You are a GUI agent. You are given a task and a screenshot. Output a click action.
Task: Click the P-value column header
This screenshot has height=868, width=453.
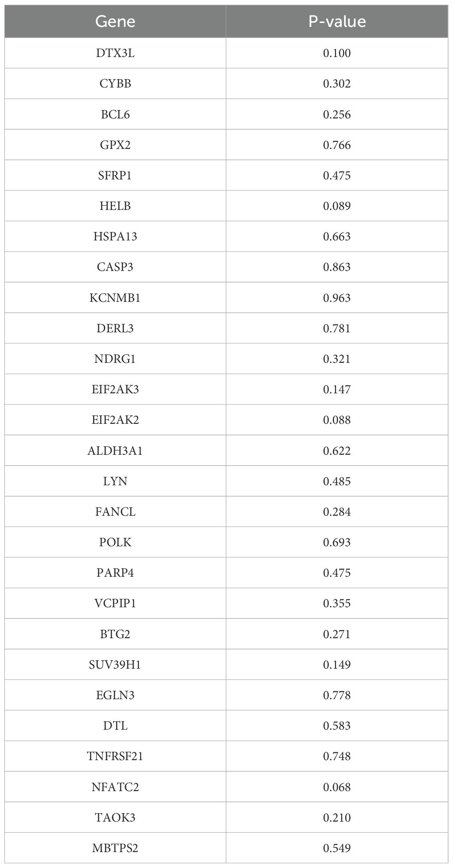(x=337, y=22)
